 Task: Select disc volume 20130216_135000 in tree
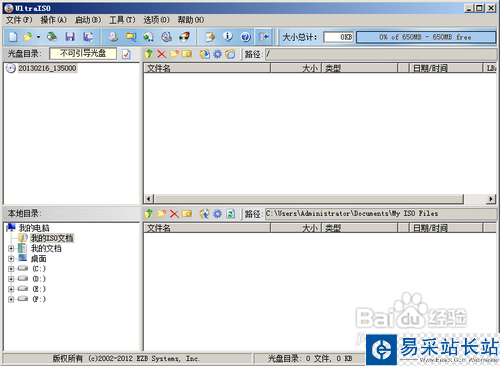click(x=47, y=68)
